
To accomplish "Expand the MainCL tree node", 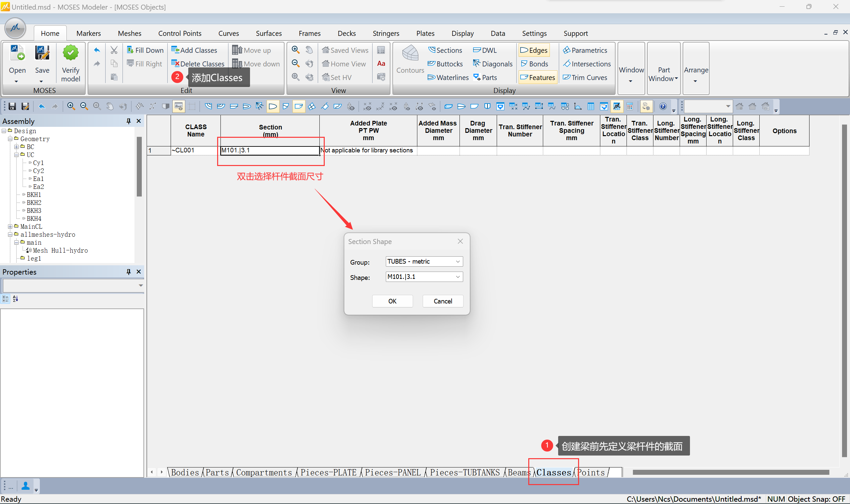I will point(10,226).
